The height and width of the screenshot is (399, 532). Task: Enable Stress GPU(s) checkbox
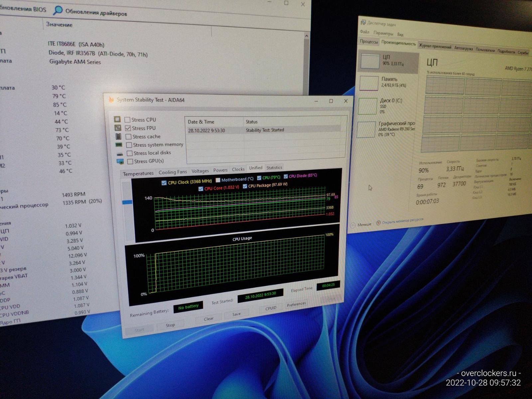point(130,161)
